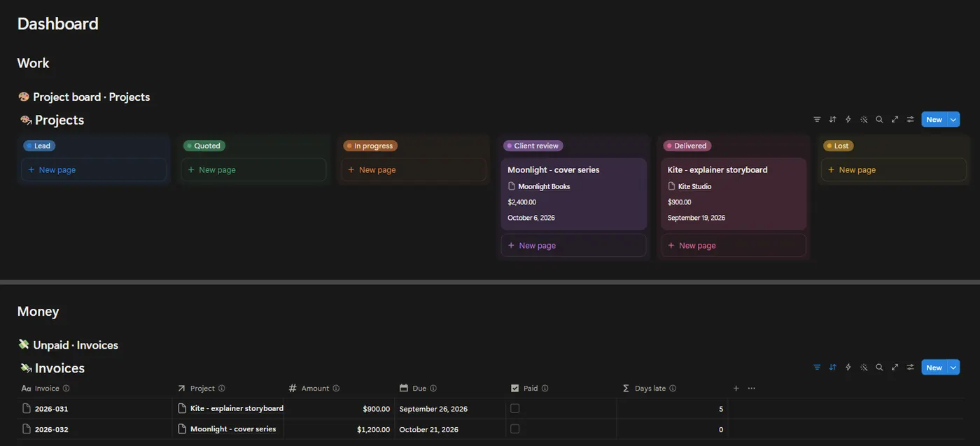Click the Invoices money emoji icon
This screenshot has height=446, width=980.
[26, 368]
